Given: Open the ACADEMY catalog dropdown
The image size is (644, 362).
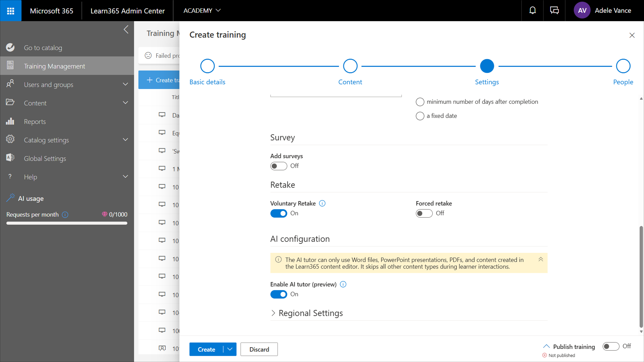Looking at the screenshot, I should (x=202, y=11).
